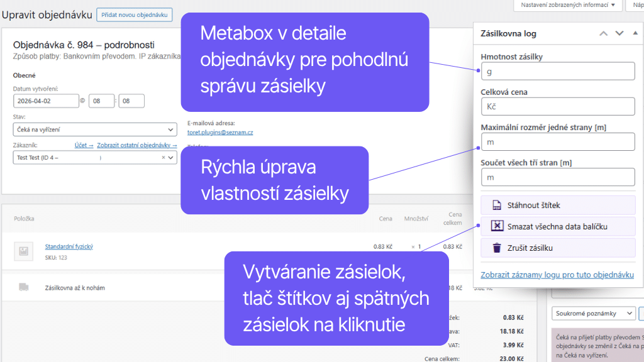Move Zásilkovna log metabox down

pos(619,34)
